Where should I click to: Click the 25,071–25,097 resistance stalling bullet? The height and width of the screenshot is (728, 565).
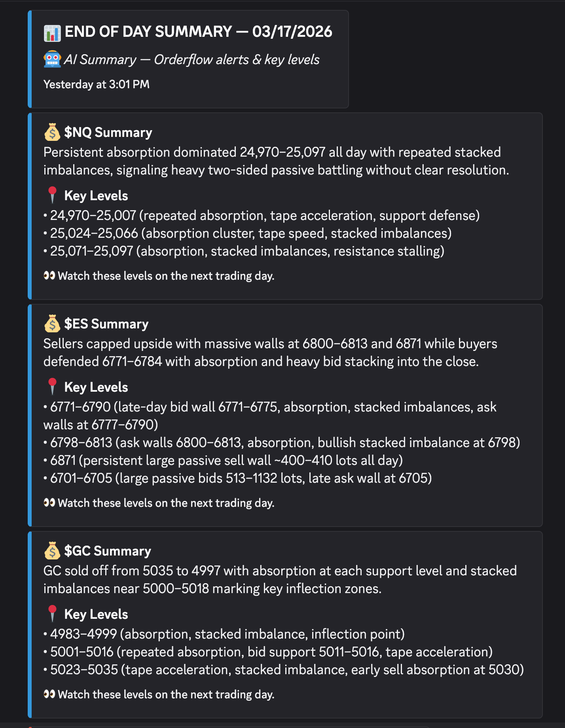(244, 251)
